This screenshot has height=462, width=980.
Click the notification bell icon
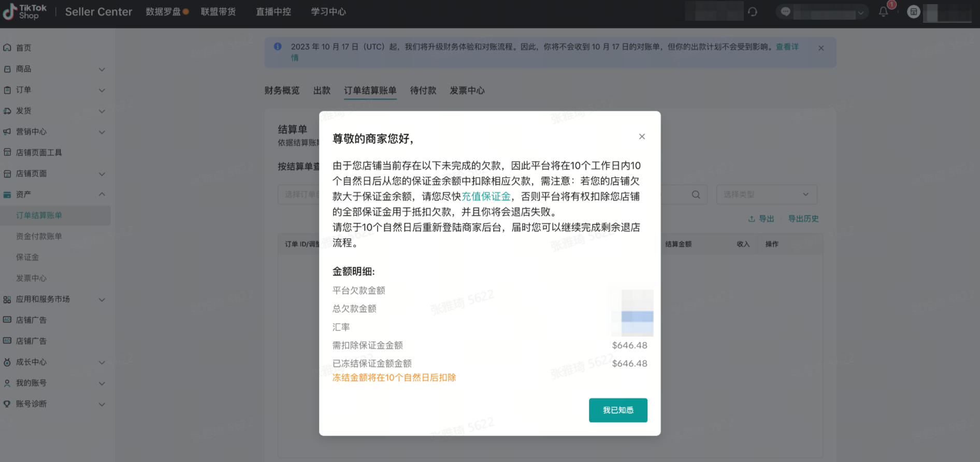[883, 12]
